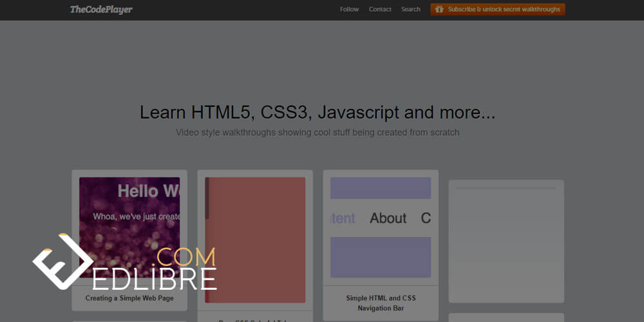The width and height of the screenshot is (644, 322).
Task: Open the Contact menu item
Action: click(x=380, y=10)
